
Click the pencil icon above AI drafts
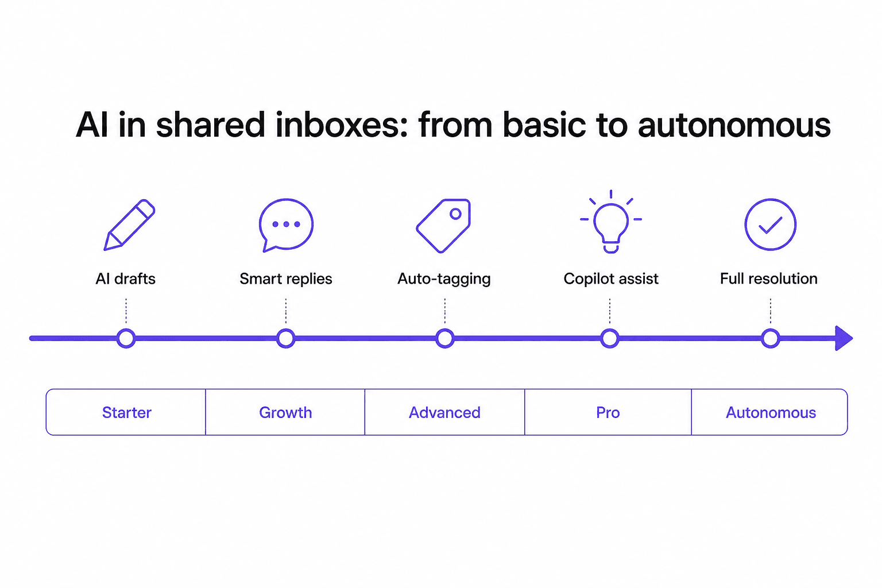(x=129, y=225)
